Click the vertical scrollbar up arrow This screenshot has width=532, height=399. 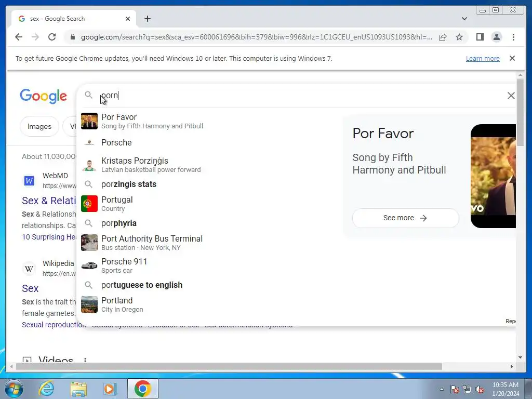(x=520, y=75)
